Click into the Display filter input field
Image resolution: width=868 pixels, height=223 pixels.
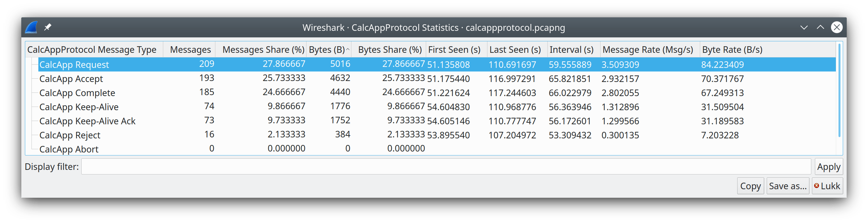445,167
